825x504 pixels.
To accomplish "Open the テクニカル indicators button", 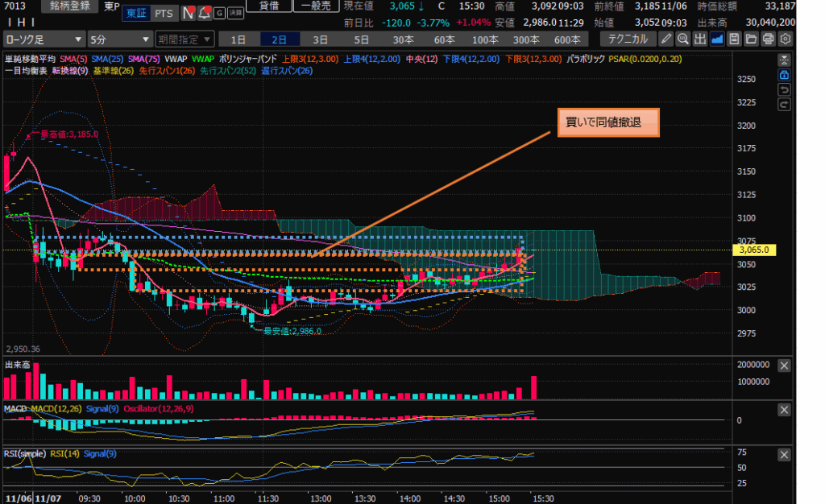I will coord(628,39).
